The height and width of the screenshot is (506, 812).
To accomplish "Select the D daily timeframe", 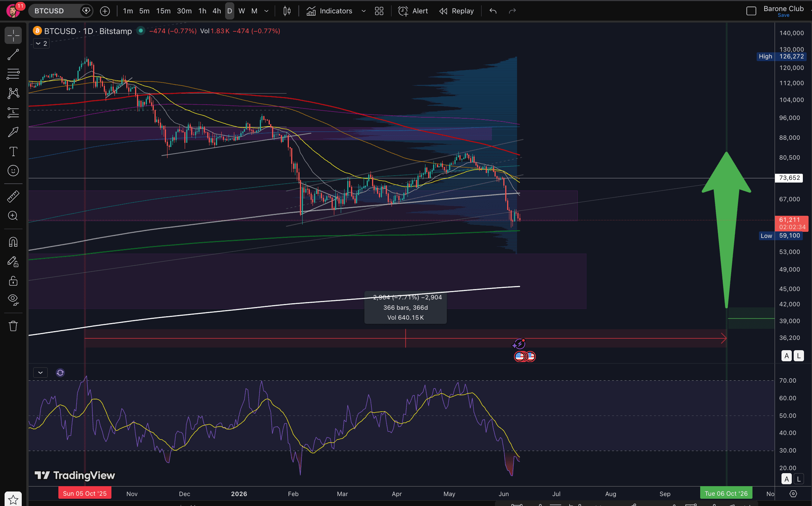I will 230,11.
